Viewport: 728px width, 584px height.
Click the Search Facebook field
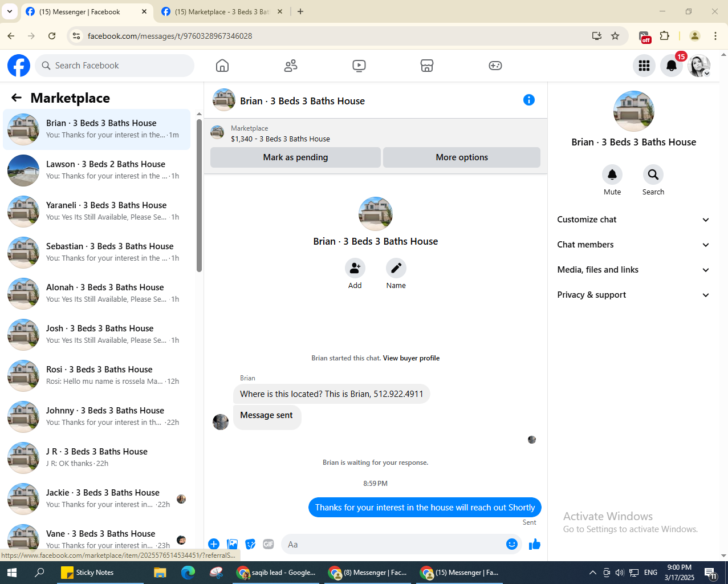pos(115,66)
